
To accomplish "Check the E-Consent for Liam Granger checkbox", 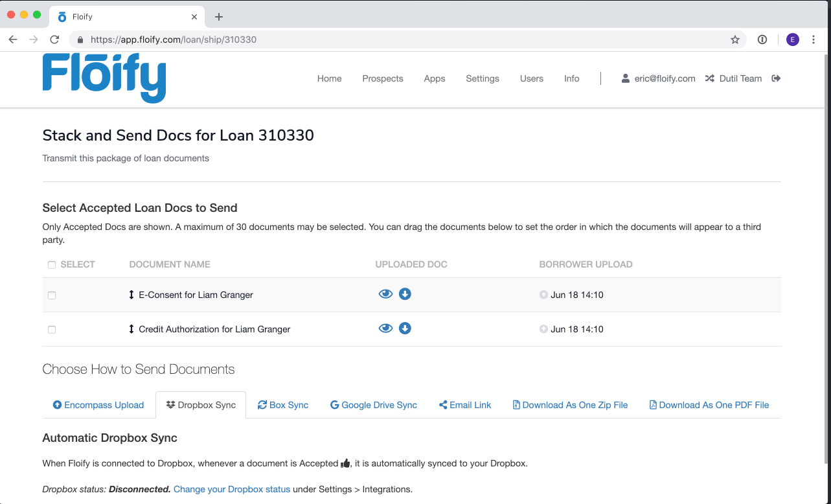I will click(52, 295).
